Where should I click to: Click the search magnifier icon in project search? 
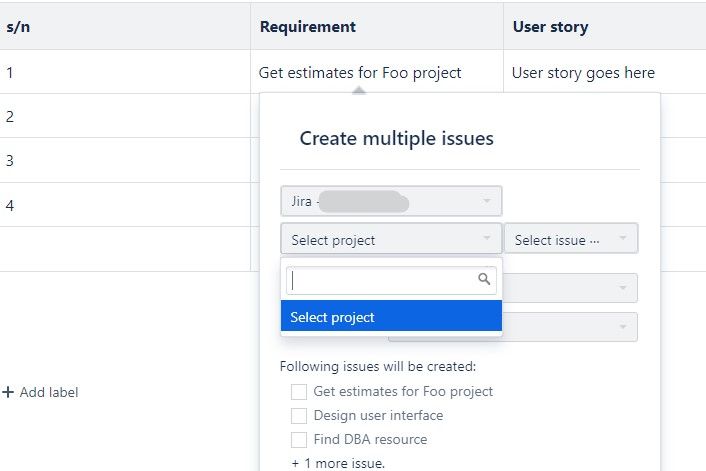(x=484, y=279)
